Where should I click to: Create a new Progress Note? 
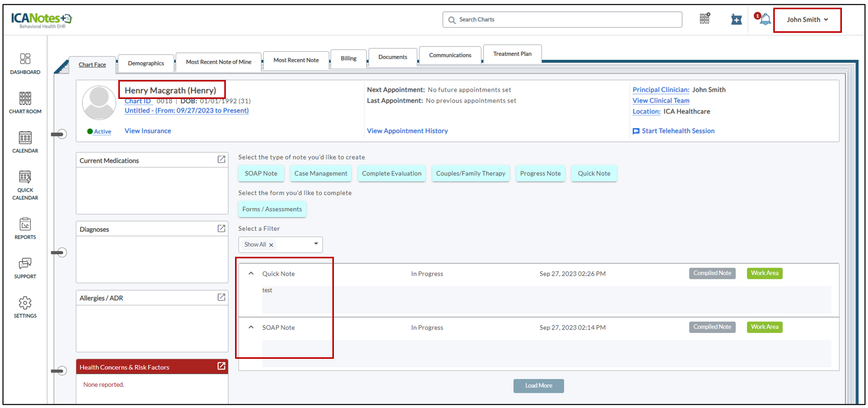click(540, 174)
